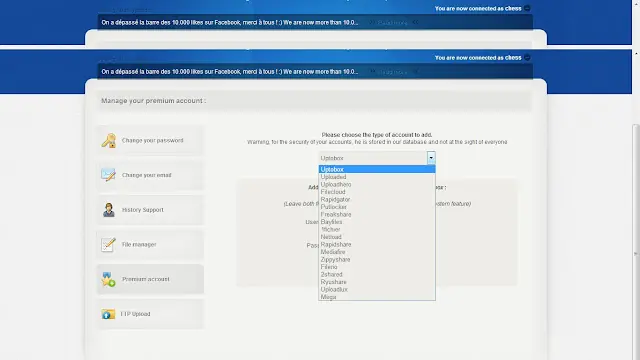Screen dimensions: 640x360
Task: Select the highlighted Uptobox option in the list
Action: [x=377, y=169]
